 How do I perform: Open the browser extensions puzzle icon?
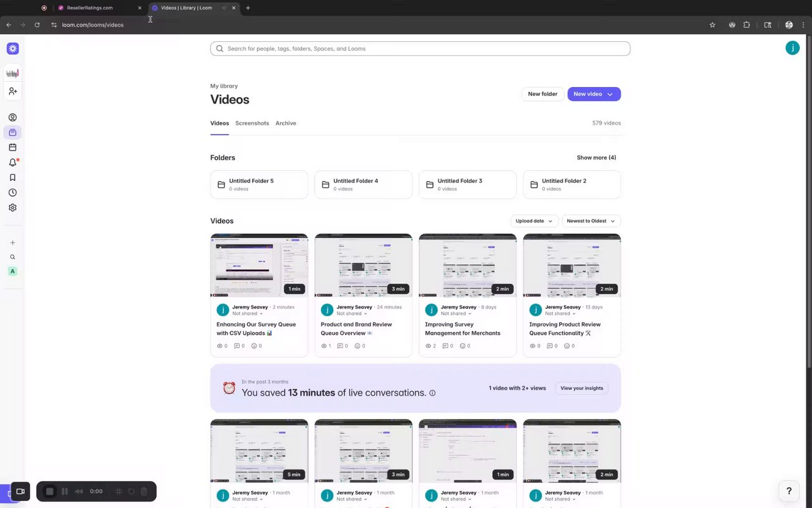[747, 25]
